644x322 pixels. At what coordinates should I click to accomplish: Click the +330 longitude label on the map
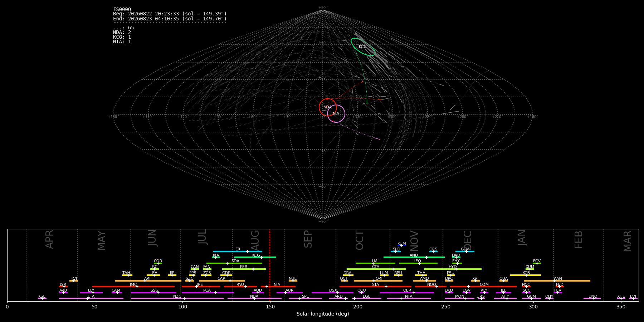tap(357, 117)
